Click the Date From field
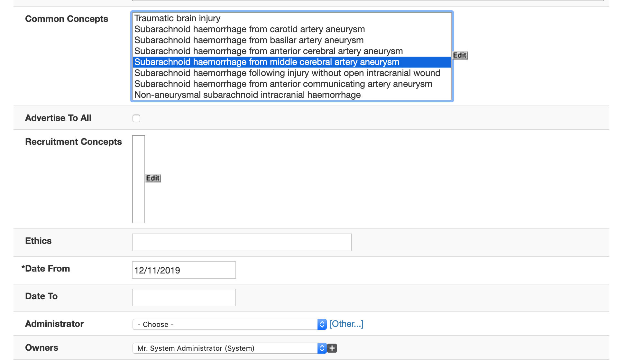This screenshot has height=361, width=644. tap(184, 270)
